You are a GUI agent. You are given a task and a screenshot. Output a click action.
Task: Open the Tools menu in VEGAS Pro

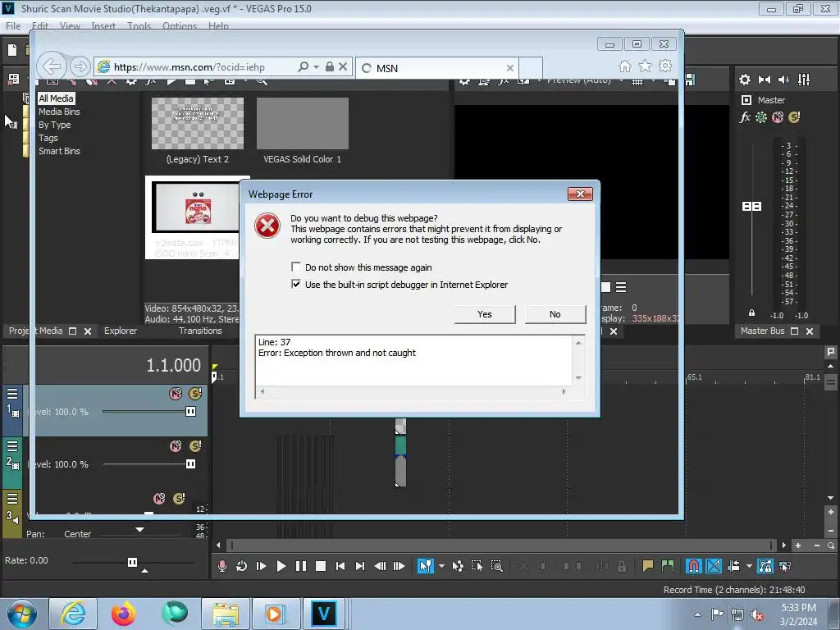coord(139,25)
